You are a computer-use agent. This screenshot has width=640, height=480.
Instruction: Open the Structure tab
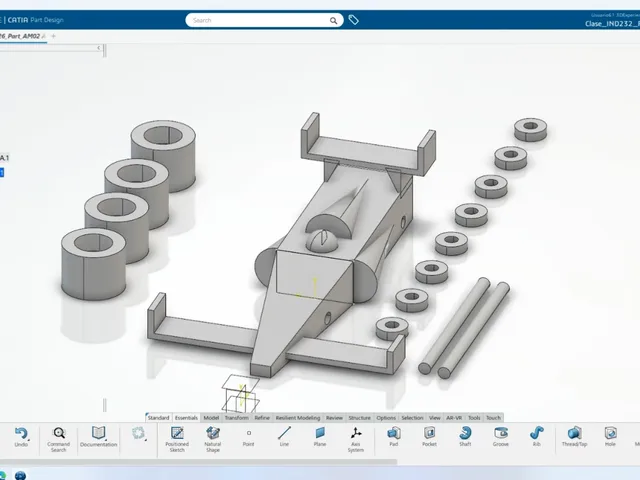(x=360, y=418)
